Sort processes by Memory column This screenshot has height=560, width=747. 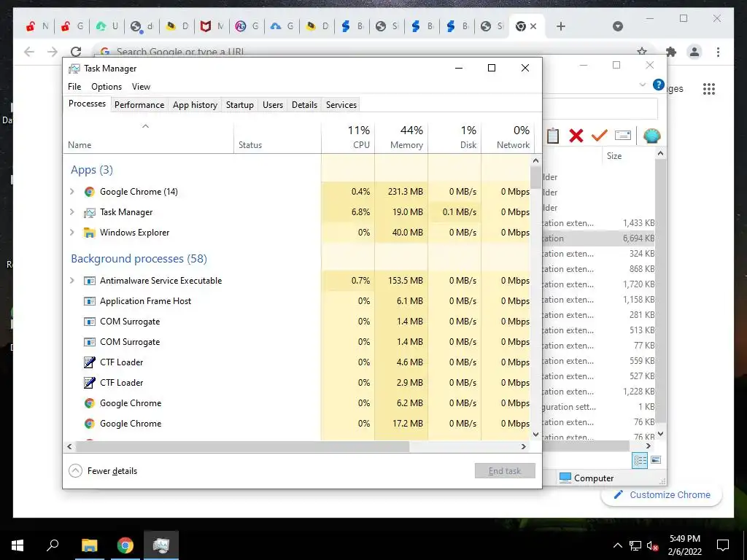(401, 137)
